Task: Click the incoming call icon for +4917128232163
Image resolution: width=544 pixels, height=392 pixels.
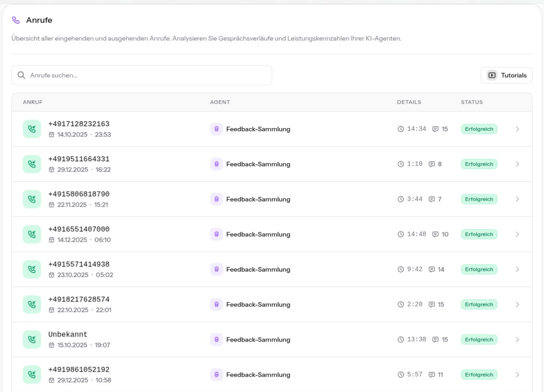Action: 32,129
